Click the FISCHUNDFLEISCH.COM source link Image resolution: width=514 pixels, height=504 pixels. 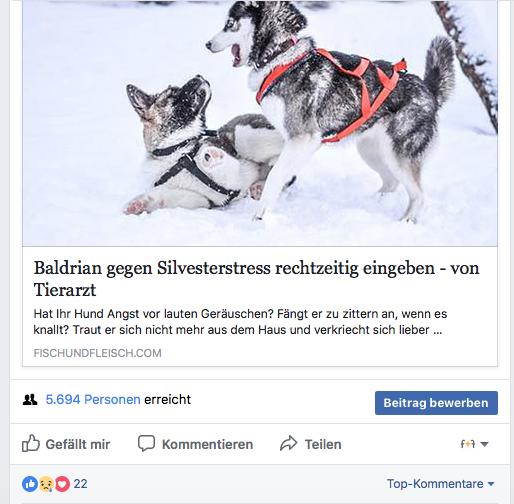97,353
